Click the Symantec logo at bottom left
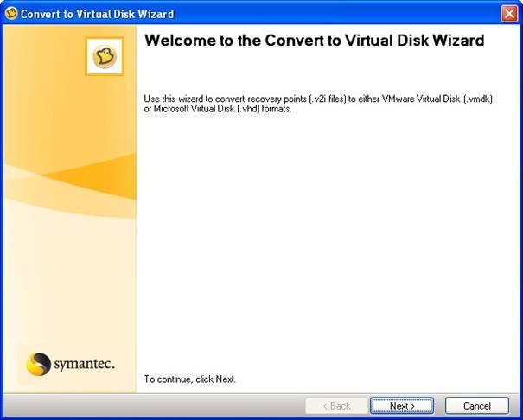 (70, 364)
